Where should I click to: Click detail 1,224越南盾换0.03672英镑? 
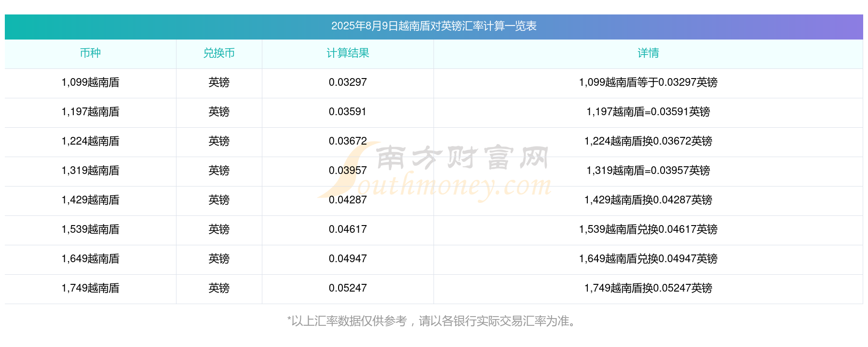click(x=648, y=141)
